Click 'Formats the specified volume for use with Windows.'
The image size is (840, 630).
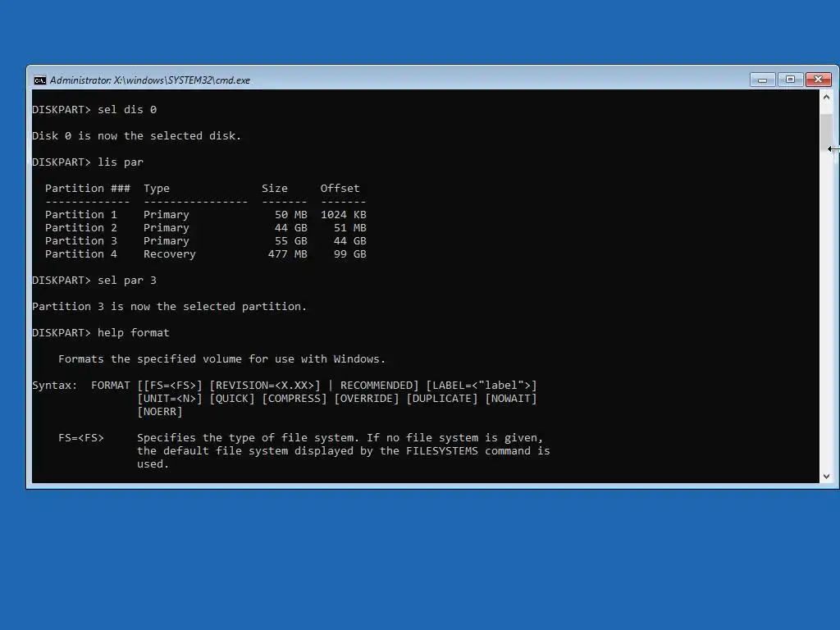tap(221, 359)
